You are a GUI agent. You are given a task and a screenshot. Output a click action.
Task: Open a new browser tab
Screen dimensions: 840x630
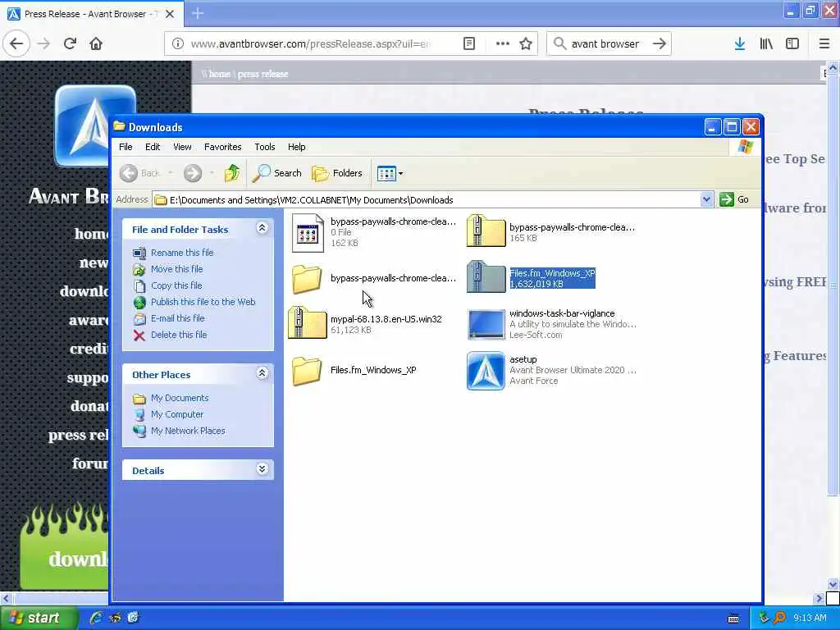pyautogui.click(x=198, y=13)
